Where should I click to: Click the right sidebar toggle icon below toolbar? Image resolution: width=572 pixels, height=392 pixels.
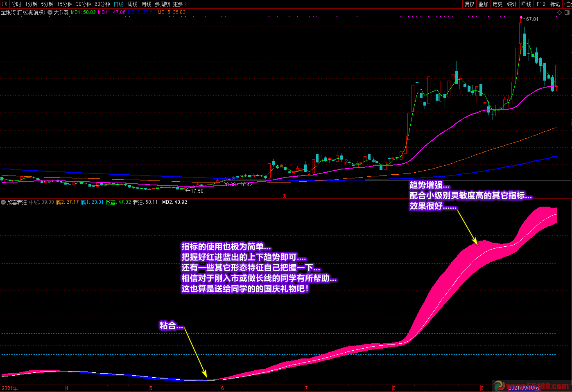567,13
